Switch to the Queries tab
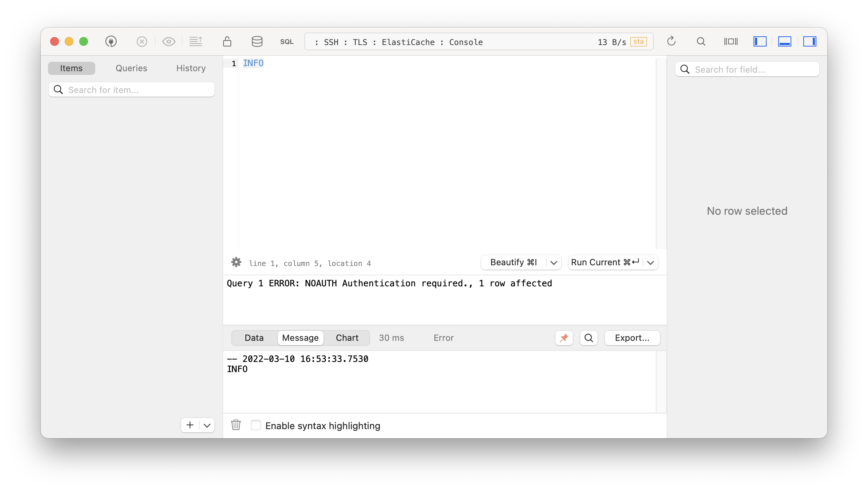The width and height of the screenshot is (868, 492). tap(131, 68)
